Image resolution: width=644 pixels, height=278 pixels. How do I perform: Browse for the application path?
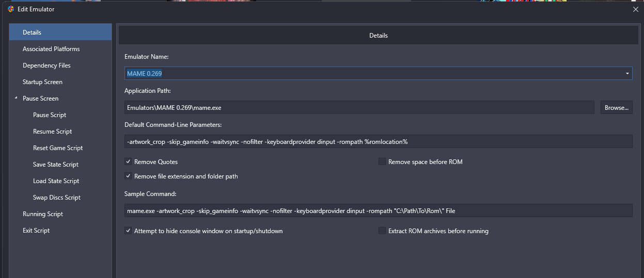[616, 107]
